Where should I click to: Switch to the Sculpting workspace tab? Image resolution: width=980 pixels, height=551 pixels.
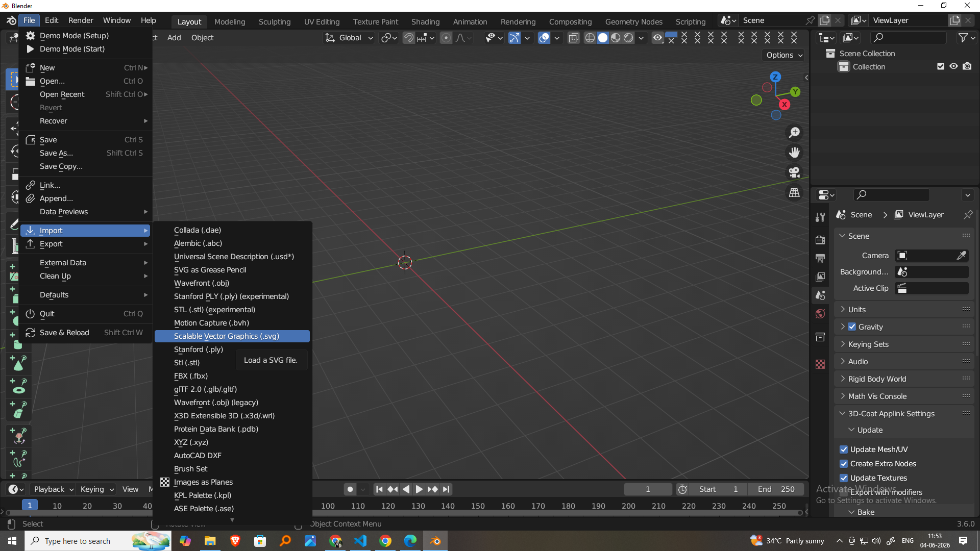pyautogui.click(x=275, y=21)
